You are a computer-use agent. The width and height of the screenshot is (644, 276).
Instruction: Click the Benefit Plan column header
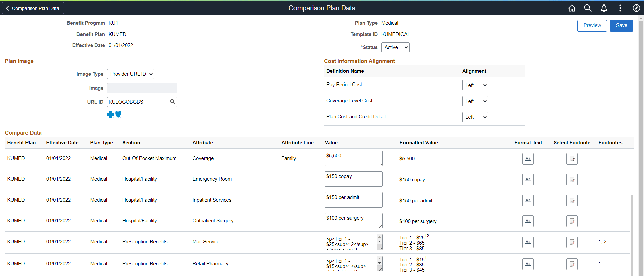pos(21,143)
